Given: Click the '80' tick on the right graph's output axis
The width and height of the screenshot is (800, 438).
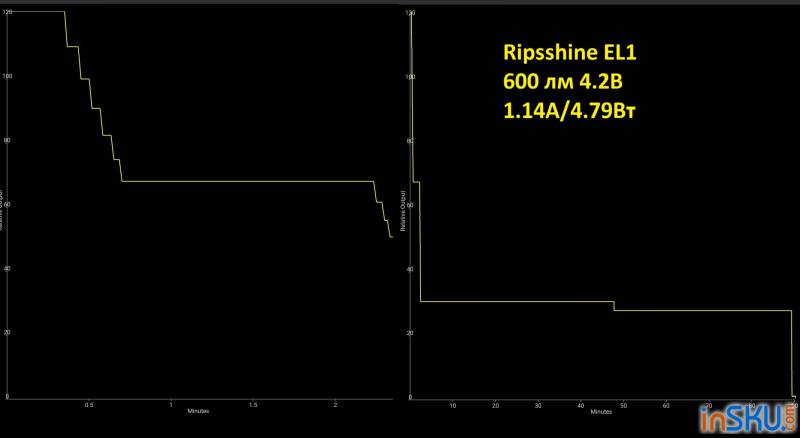Looking at the screenshot, I should tap(411, 141).
